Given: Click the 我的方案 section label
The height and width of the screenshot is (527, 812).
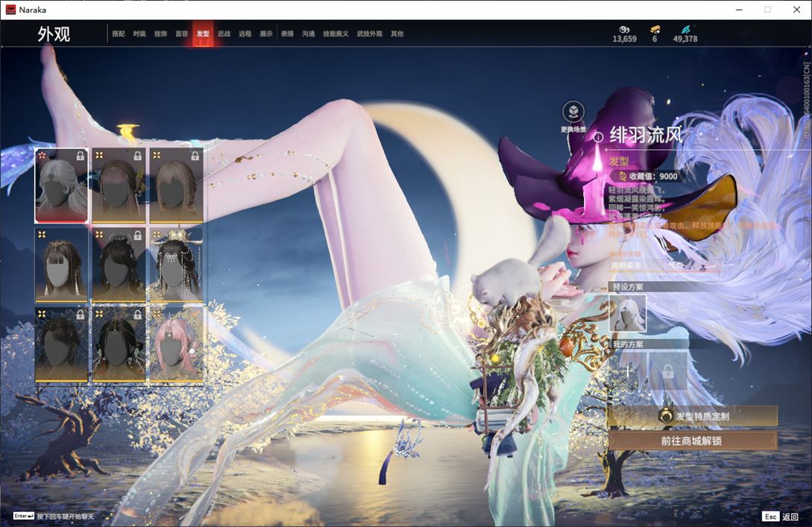Looking at the screenshot, I should tap(628, 344).
